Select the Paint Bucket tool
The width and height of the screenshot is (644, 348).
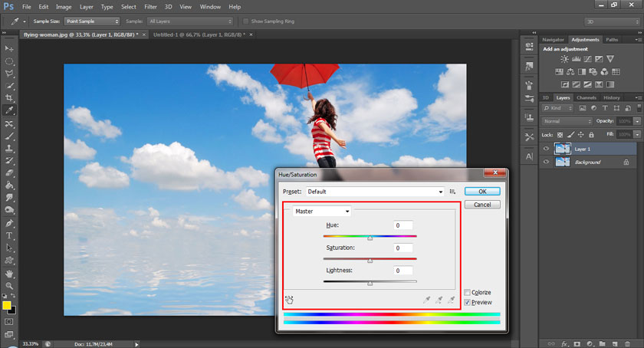[x=9, y=185]
